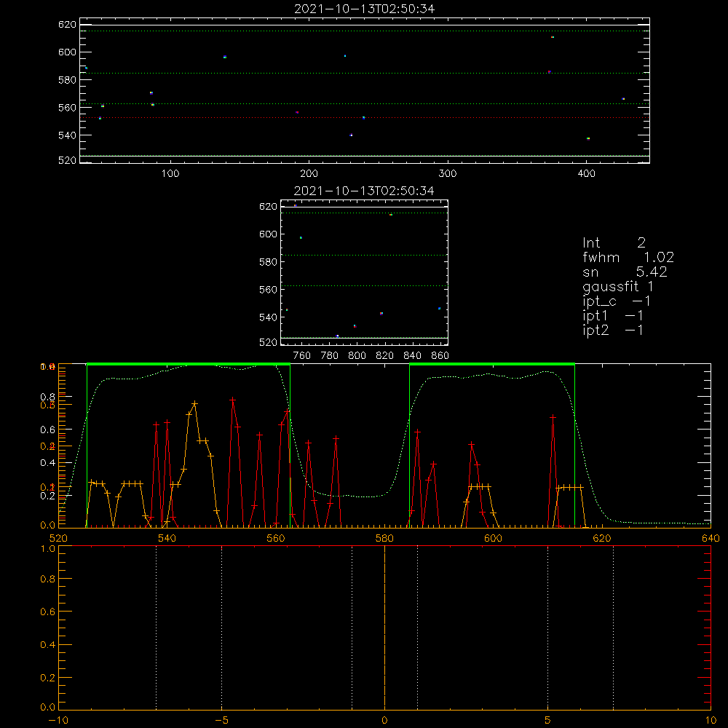
Task: Select the 'ipt2 -1' readout line
Action: [613, 330]
